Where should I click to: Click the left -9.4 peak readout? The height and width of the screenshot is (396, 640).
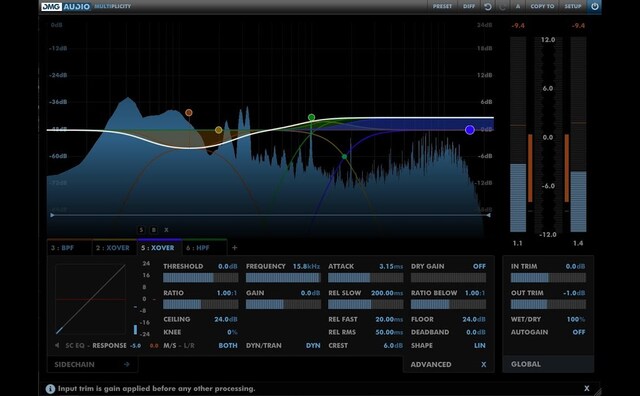(518, 25)
